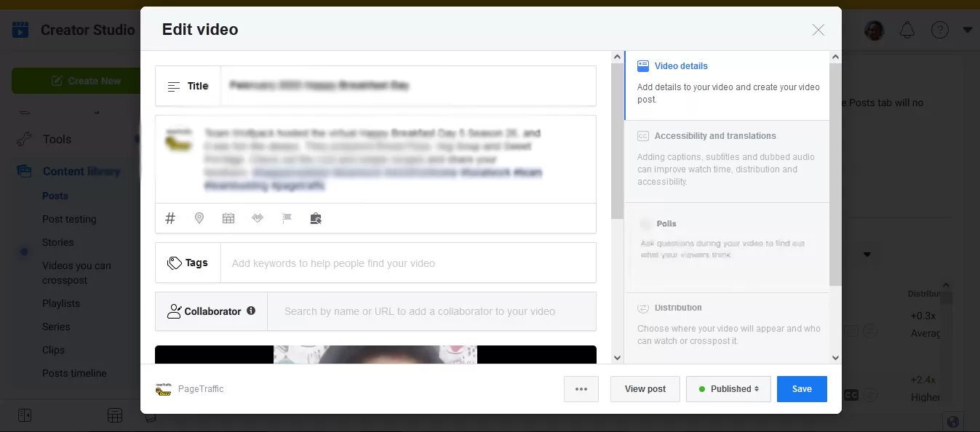980x432 pixels.
Task: Click Save to update the video
Action: (x=802, y=388)
